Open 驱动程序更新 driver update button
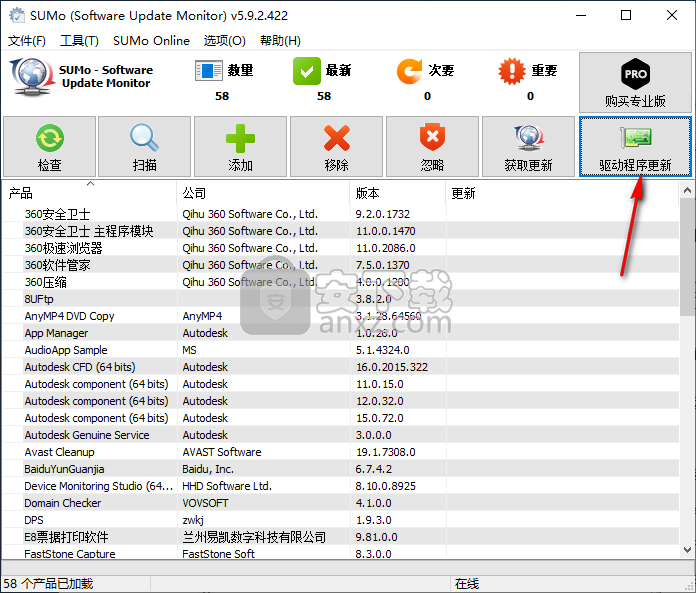 [635, 146]
